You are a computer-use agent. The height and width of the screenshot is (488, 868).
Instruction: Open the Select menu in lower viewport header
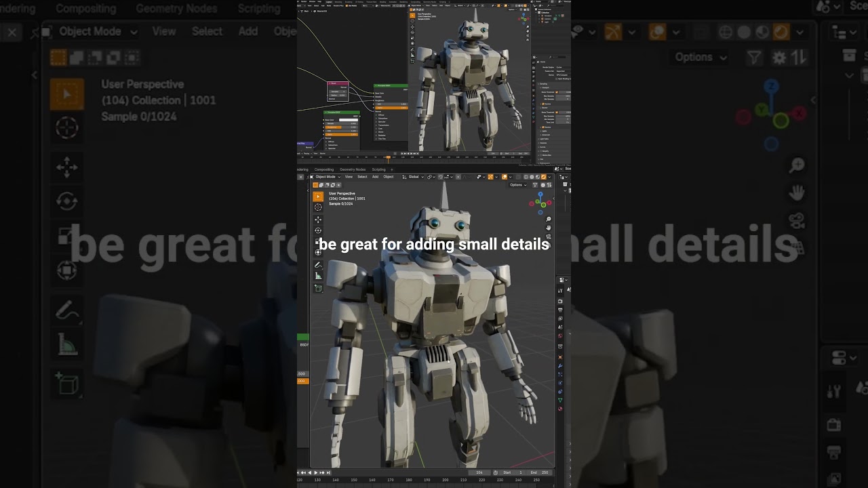(x=362, y=177)
